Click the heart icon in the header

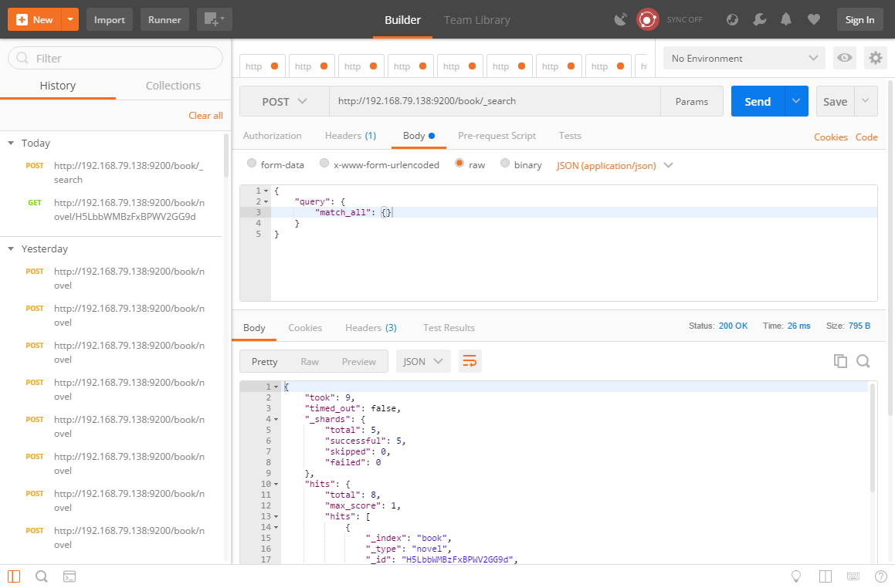click(x=813, y=20)
